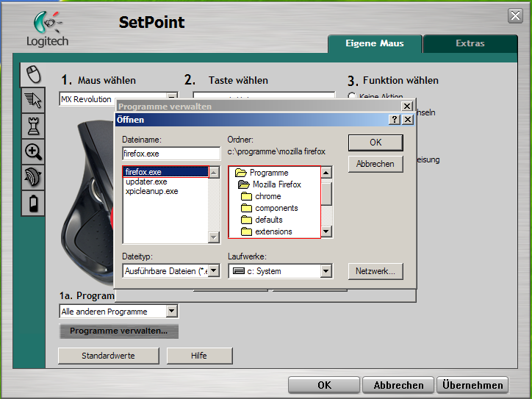Select the Keine Aktion radio button

click(x=352, y=96)
